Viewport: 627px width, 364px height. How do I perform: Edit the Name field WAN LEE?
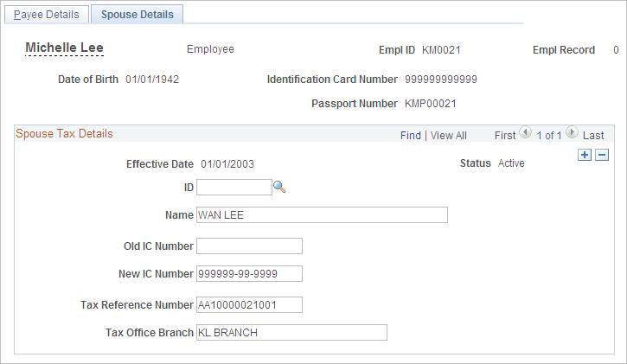(x=322, y=215)
